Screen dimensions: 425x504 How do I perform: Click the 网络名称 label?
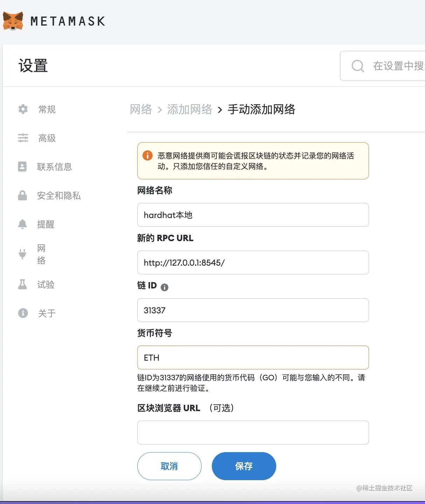(155, 190)
